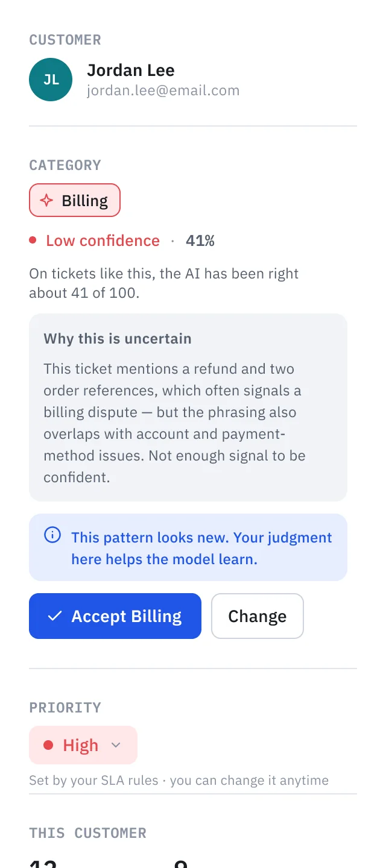Screen dimensions: 386x868
Task: Click the info circle icon in blue notice
Action: (x=52, y=535)
